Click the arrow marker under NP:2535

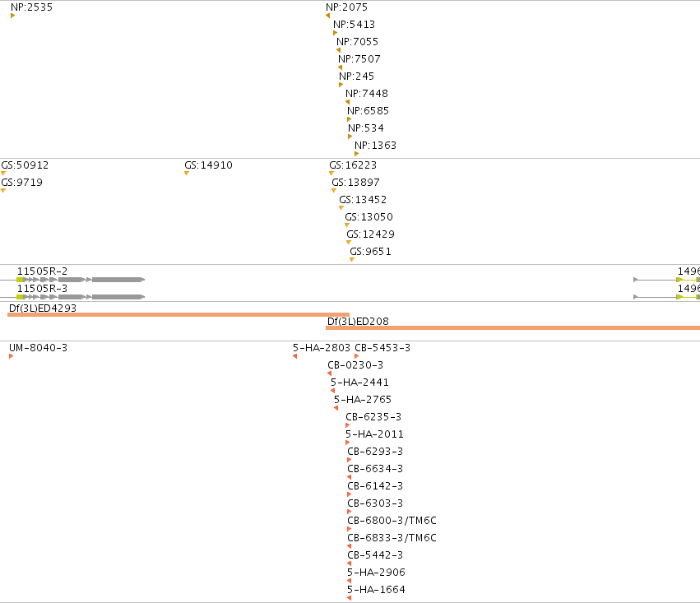[13, 16]
